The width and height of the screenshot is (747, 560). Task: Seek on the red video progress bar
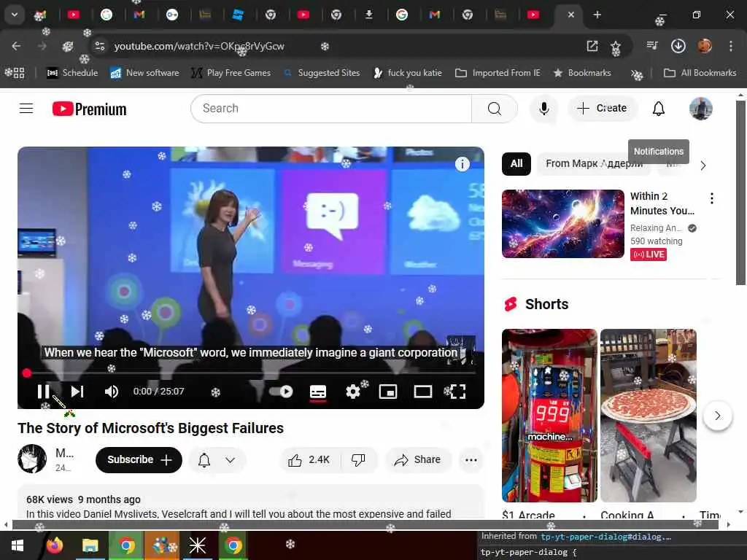(251, 373)
